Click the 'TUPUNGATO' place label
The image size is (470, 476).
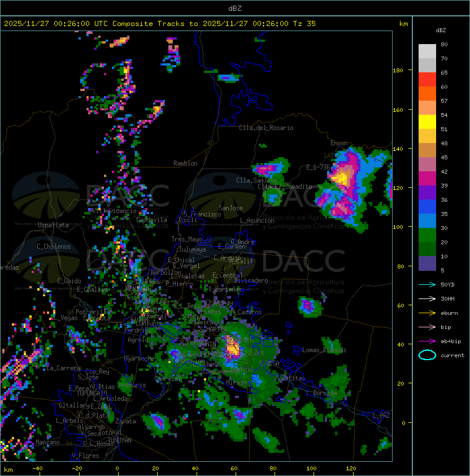[x=92, y=393]
